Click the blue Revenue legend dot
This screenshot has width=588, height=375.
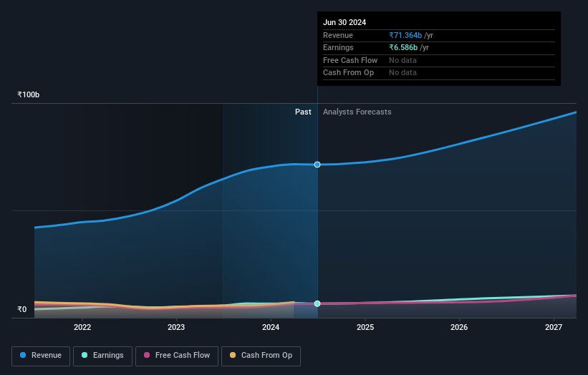click(23, 355)
